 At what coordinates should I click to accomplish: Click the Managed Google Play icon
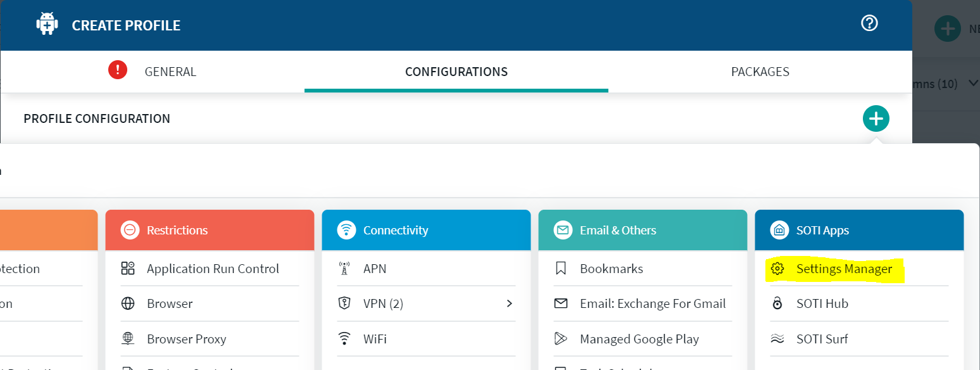[560, 339]
